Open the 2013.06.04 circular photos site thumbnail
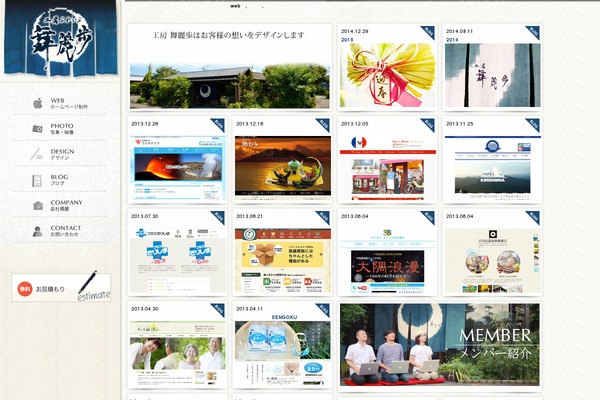Viewport: 600px width, 400px height. 492,260
